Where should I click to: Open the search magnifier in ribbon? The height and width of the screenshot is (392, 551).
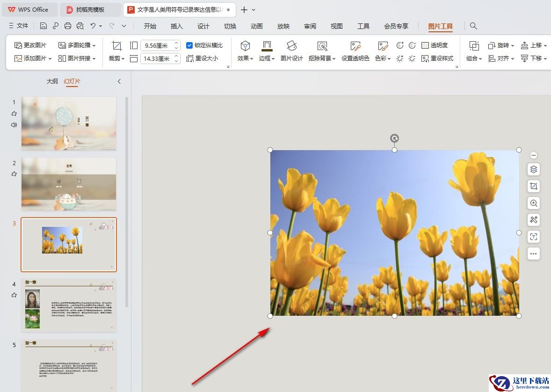coord(473,26)
